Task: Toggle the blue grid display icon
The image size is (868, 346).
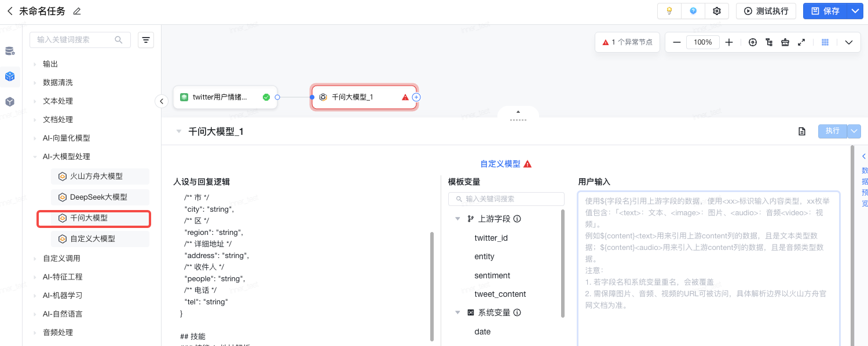Action: (x=825, y=42)
